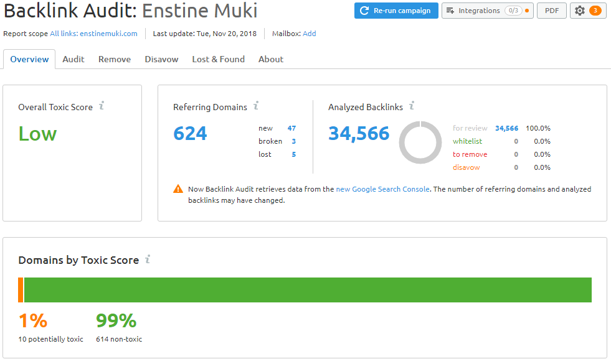Click the 'Backlink Audit: Enstine Muki' heading
This screenshot has width=611, height=364.
coord(131,11)
